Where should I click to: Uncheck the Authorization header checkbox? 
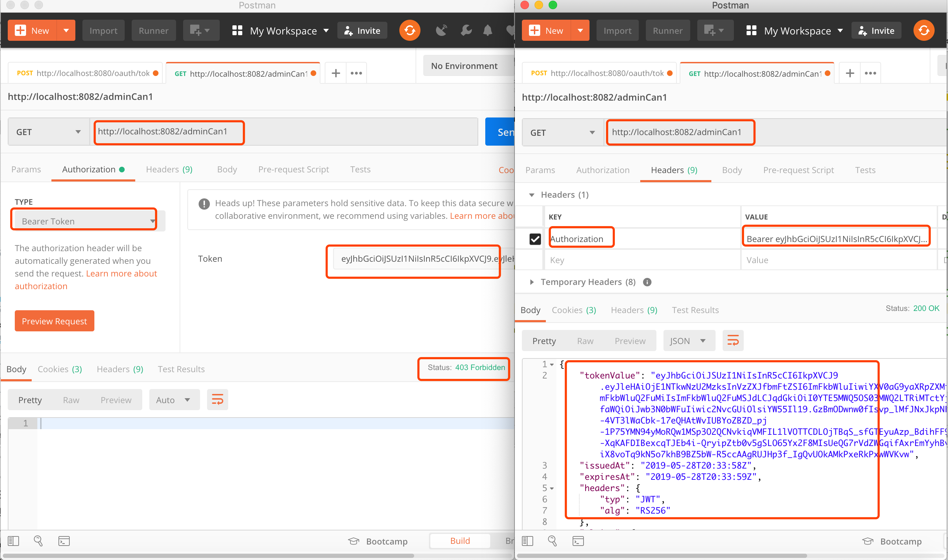pyautogui.click(x=535, y=239)
